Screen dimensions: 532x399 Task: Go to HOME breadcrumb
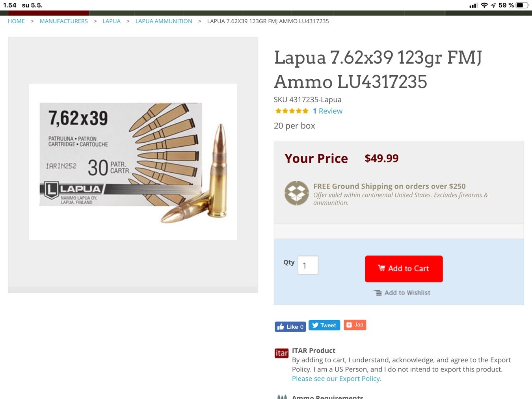tap(16, 21)
